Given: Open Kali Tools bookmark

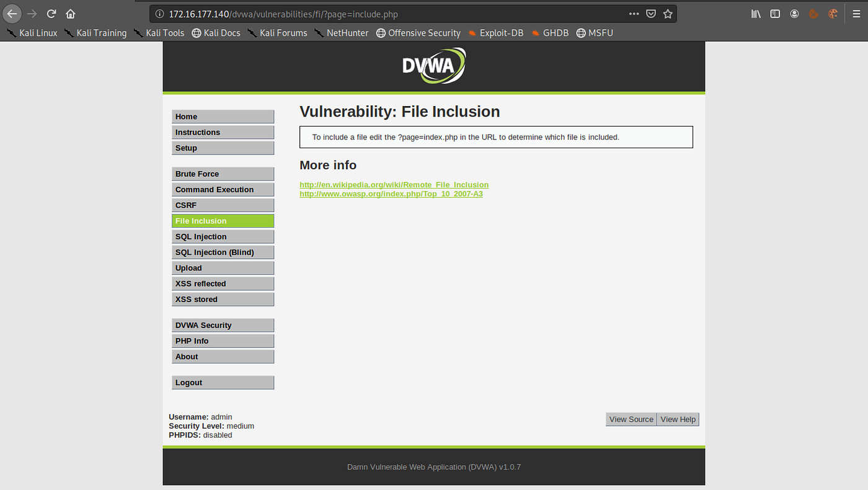Looking at the screenshot, I should (159, 33).
